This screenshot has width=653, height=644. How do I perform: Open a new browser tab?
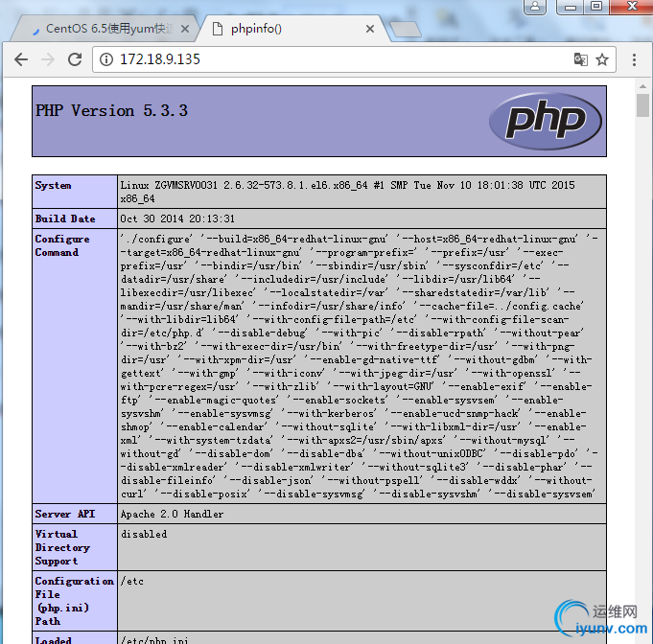pos(406,29)
